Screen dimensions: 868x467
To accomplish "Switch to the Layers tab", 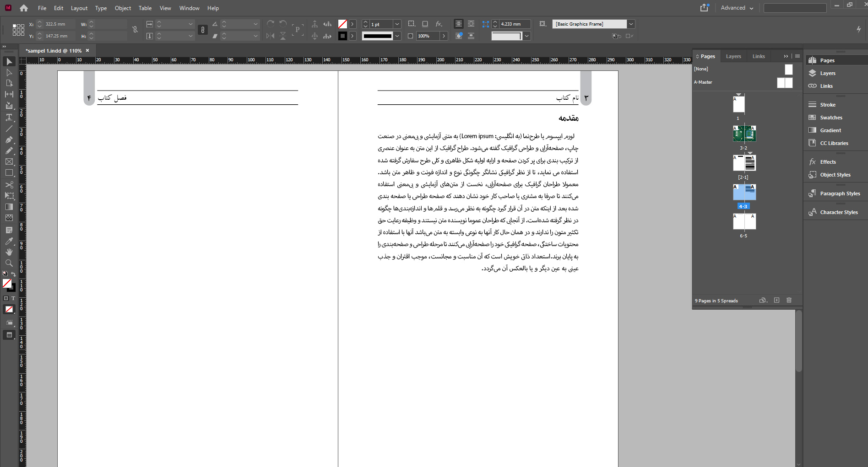I will (733, 56).
